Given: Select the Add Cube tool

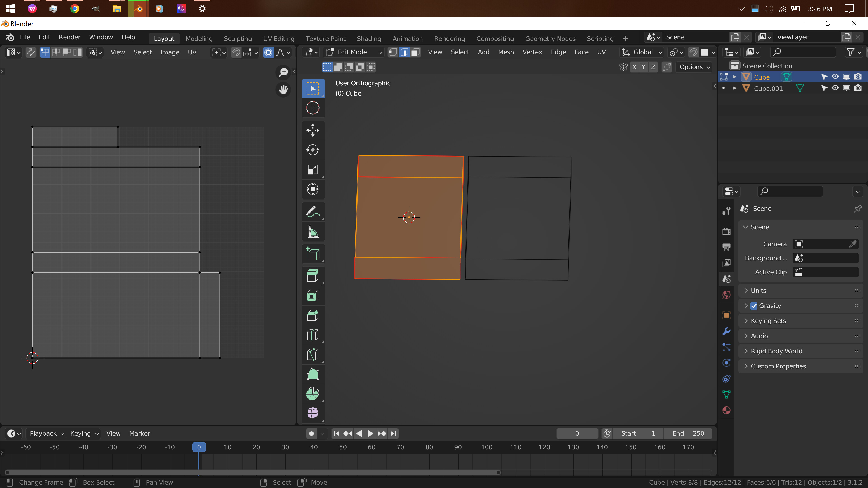Looking at the screenshot, I should (x=313, y=254).
